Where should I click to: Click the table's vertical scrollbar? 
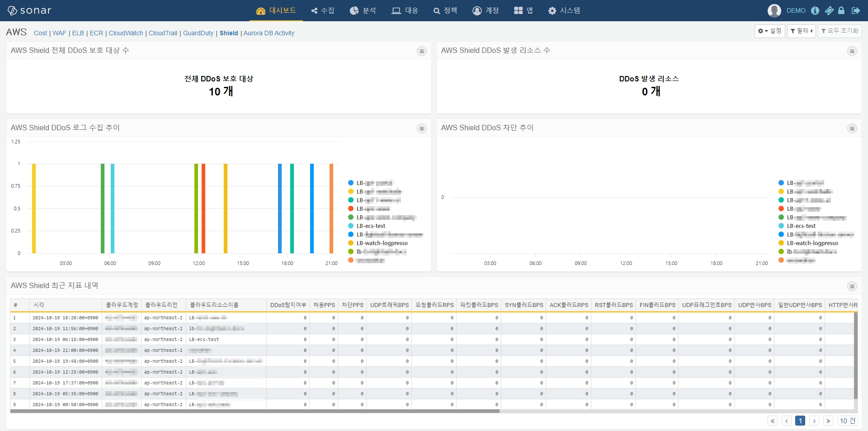click(856, 355)
